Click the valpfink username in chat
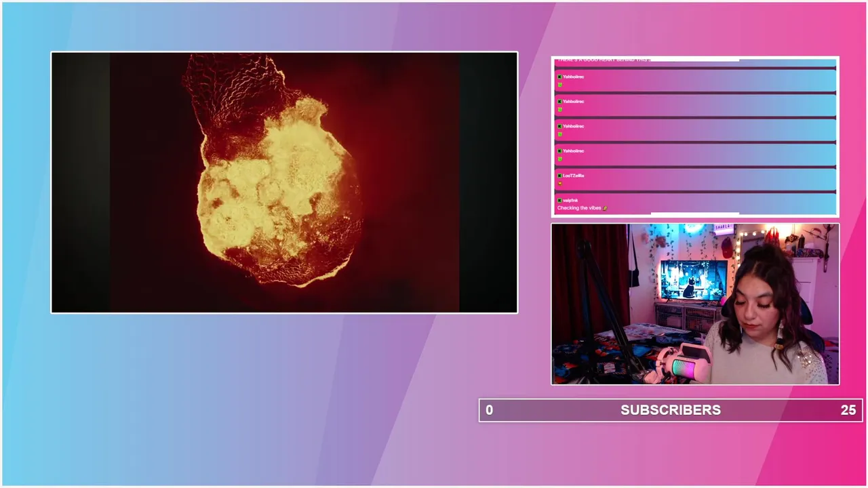The height and width of the screenshot is (488, 868). pos(570,201)
